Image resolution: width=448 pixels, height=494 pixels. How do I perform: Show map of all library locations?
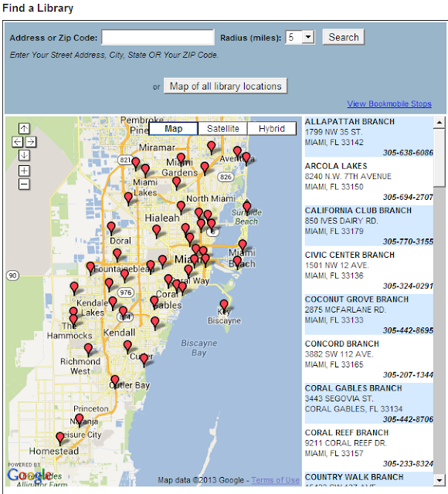[226, 86]
